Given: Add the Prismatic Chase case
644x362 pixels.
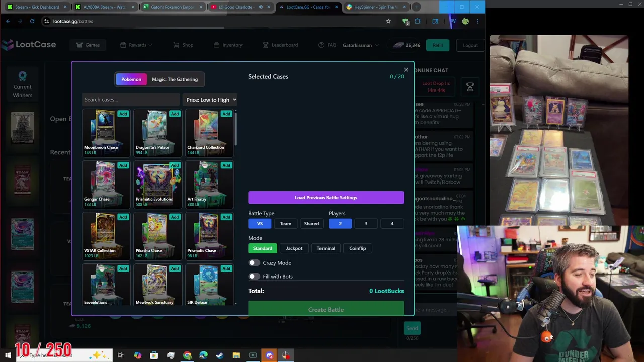Looking at the screenshot, I should (x=226, y=217).
